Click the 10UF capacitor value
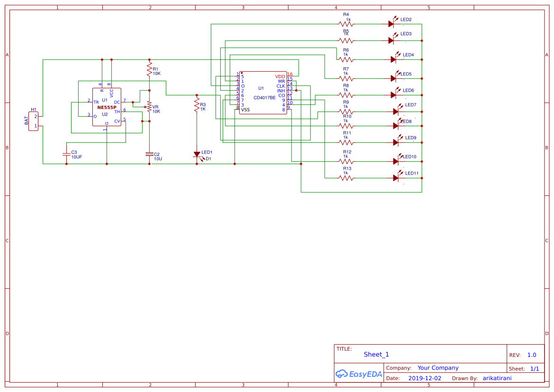Image resolution: width=554 pixels, height=392 pixels. click(77, 157)
